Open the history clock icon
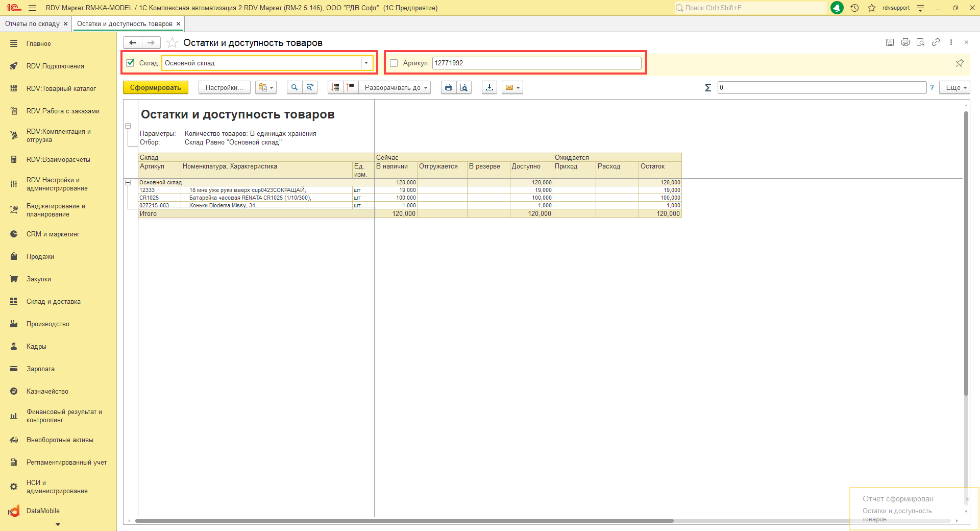 854,8
